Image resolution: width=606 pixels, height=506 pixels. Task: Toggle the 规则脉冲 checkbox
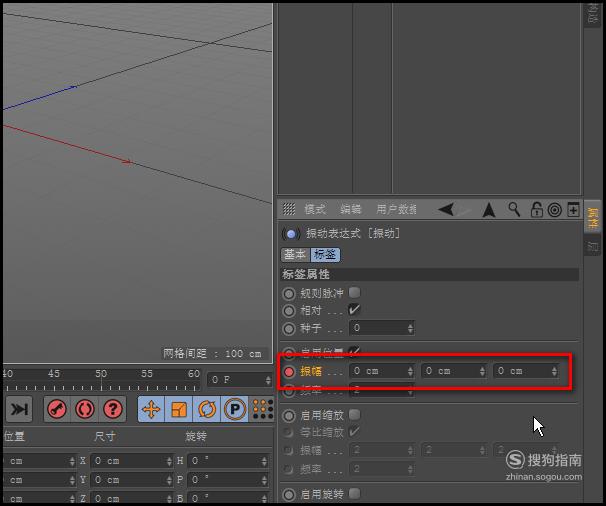click(x=354, y=293)
